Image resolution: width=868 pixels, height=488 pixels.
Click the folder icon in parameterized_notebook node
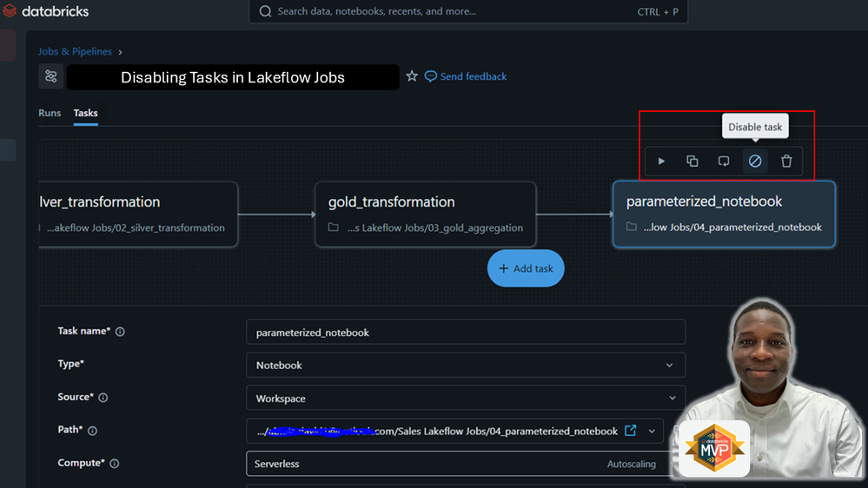coord(631,227)
